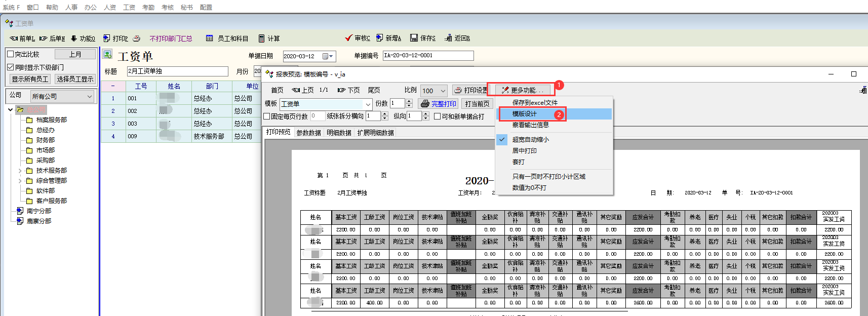This screenshot has width=868, height=316.
Task: Click the 显示所有员工 button
Action: click(30, 79)
